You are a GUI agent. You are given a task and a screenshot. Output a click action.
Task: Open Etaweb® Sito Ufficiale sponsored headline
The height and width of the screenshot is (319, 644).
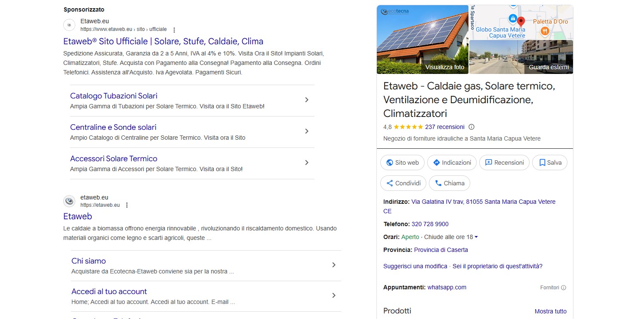163,41
